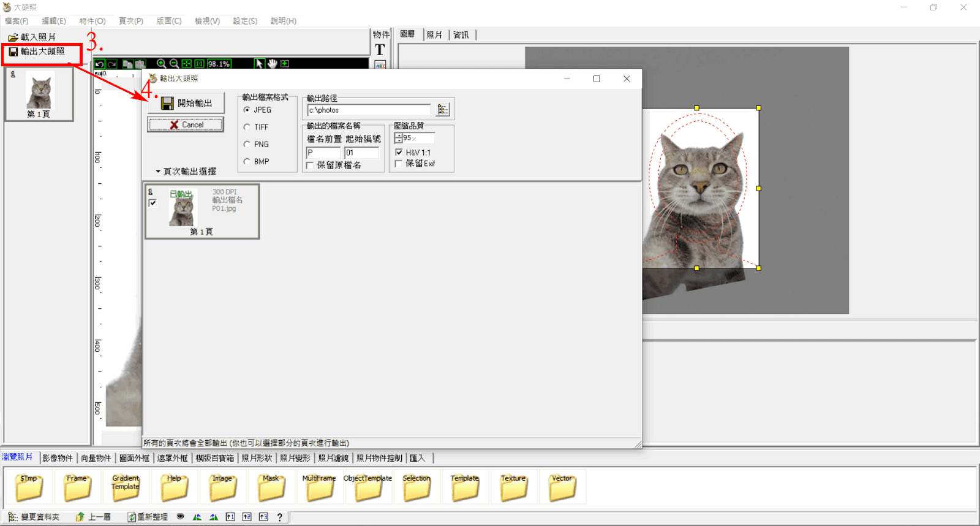Click the starting number field 01
Image resolution: width=980 pixels, height=526 pixels.
tap(361, 153)
